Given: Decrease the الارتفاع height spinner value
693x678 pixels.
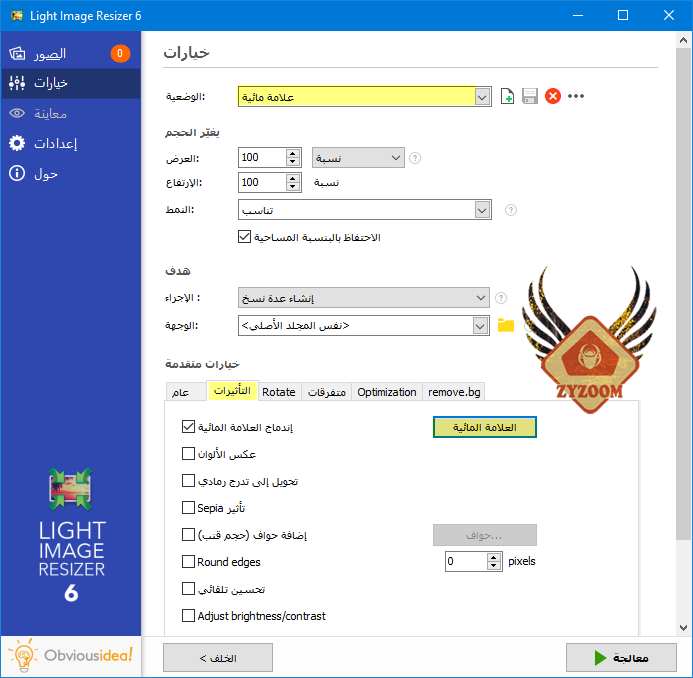Looking at the screenshot, I should coord(293,187).
